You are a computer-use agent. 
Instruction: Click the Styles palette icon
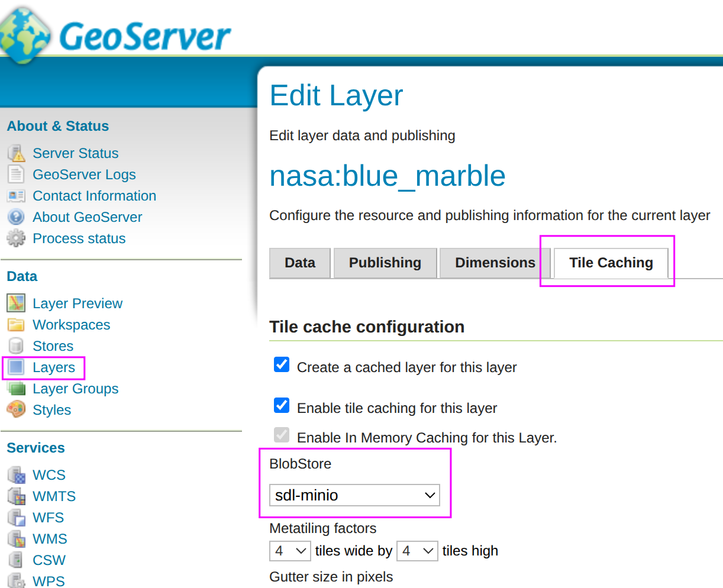tap(16, 409)
